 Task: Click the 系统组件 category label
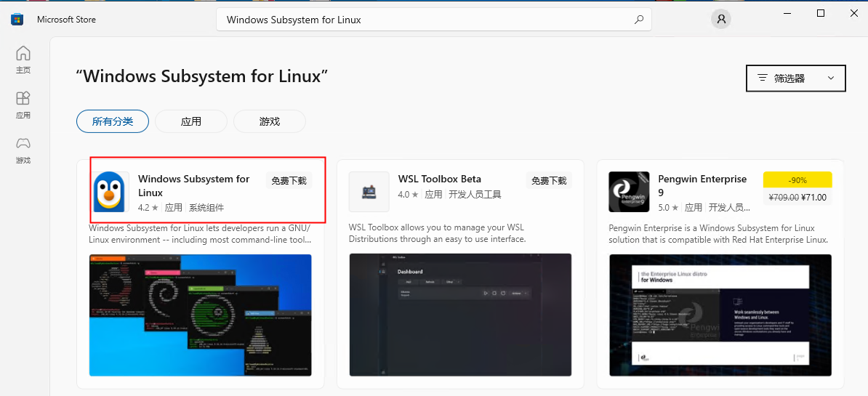(206, 207)
